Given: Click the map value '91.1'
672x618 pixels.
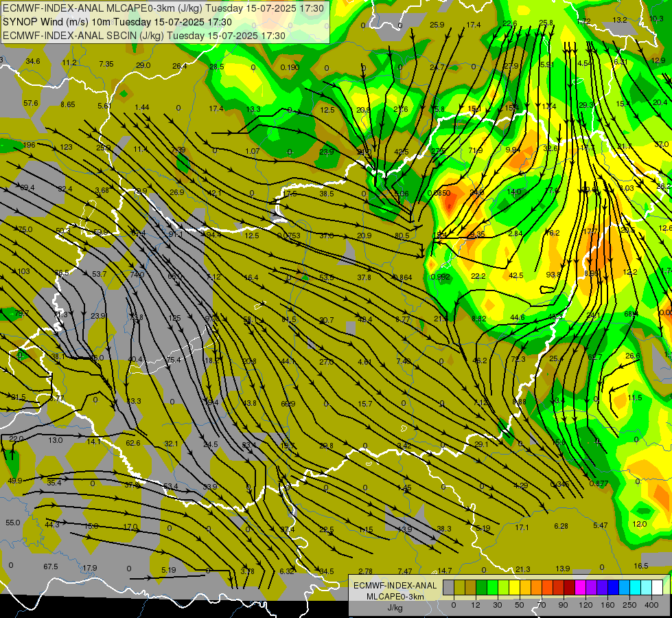Looking at the screenshot, I should tap(176, 234).
